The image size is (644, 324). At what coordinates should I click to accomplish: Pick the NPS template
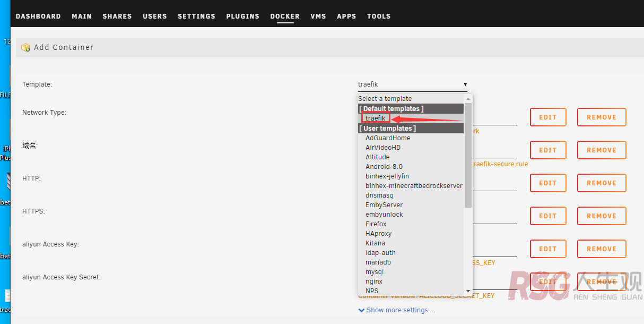pyautogui.click(x=411, y=291)
